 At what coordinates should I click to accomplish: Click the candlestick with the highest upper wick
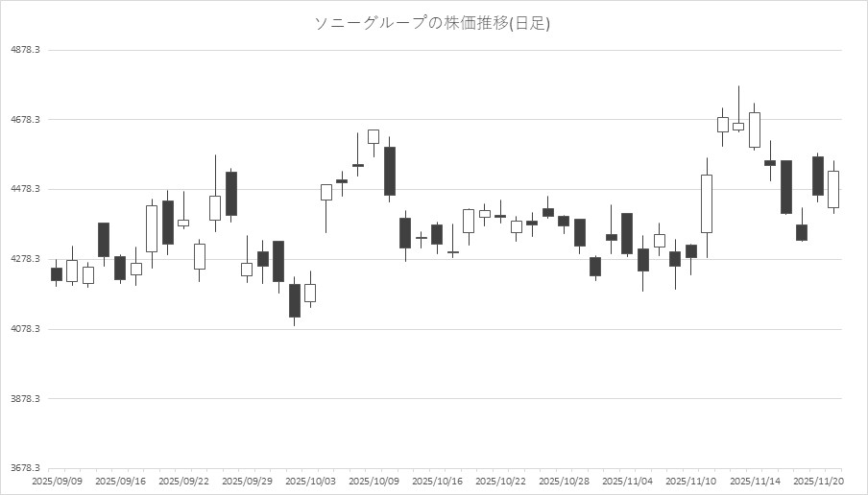738,126
